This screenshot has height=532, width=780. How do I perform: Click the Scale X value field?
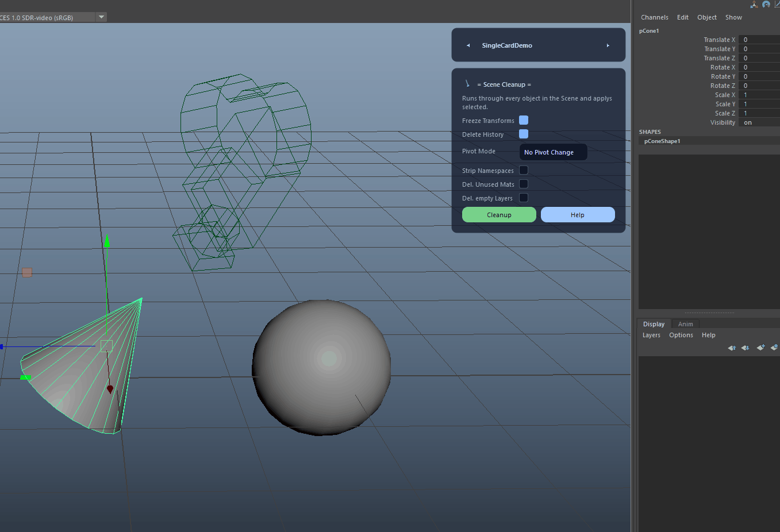click(759, 95)
